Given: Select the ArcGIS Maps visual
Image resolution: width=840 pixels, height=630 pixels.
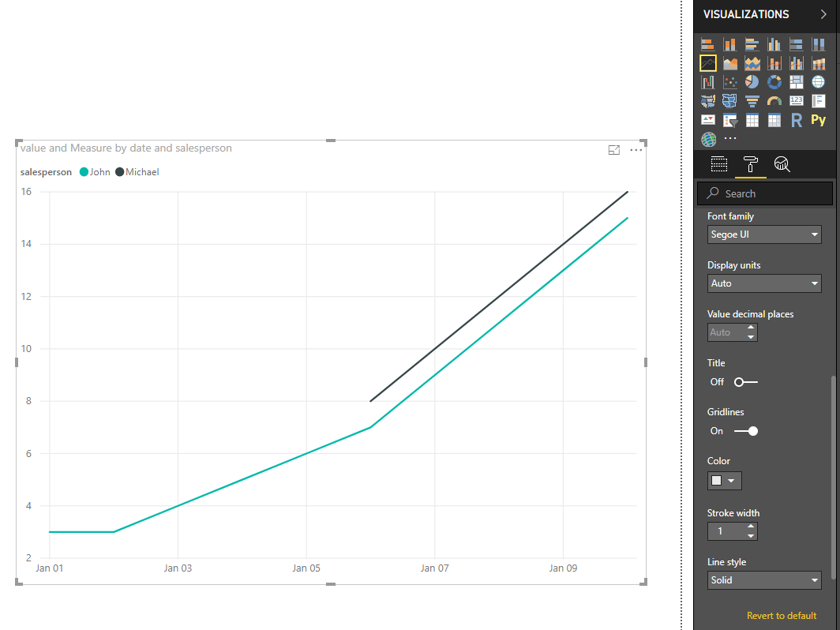Looking at the screenshot, I should 708,139.
